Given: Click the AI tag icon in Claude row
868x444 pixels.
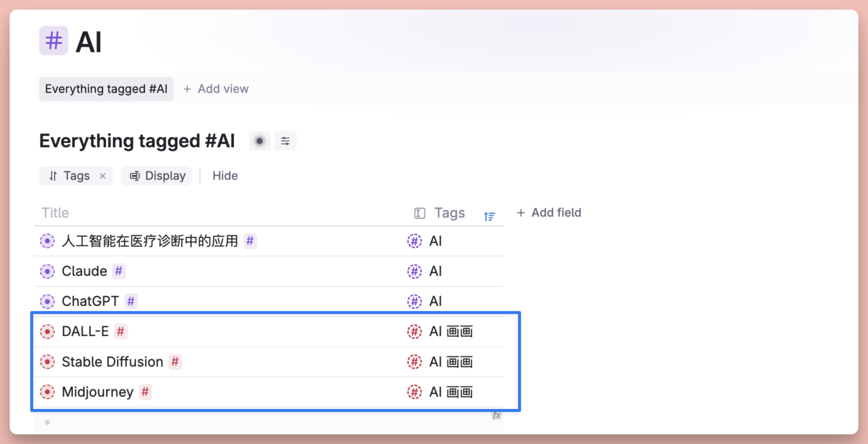Looking at the screenshot, I should (x=414, y=271).
